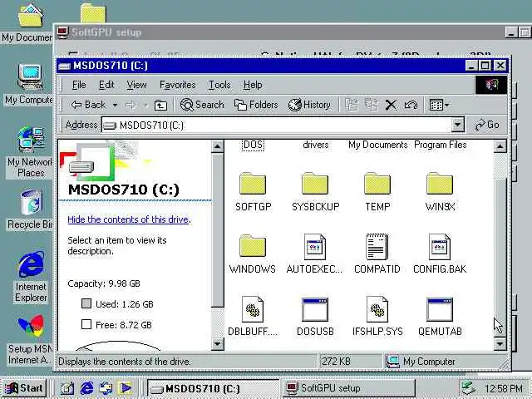Viewport: 532px width, 399px height.
Task: Open My Computer desktop icon
Action: [x=30, y=85]
